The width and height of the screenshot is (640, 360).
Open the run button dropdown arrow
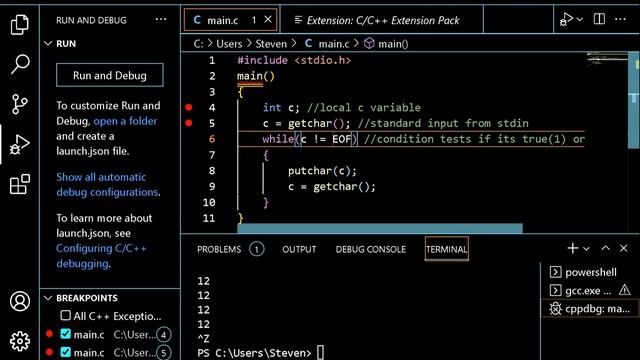(x=580, y=20)
